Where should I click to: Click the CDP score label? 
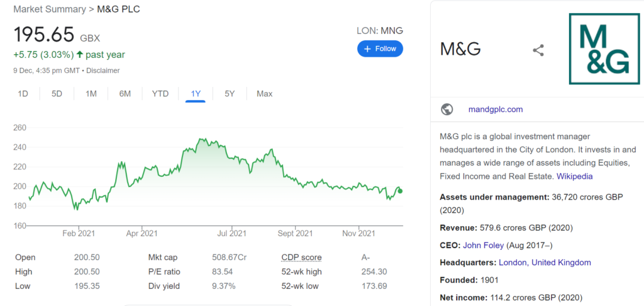[x=301, y=258]
